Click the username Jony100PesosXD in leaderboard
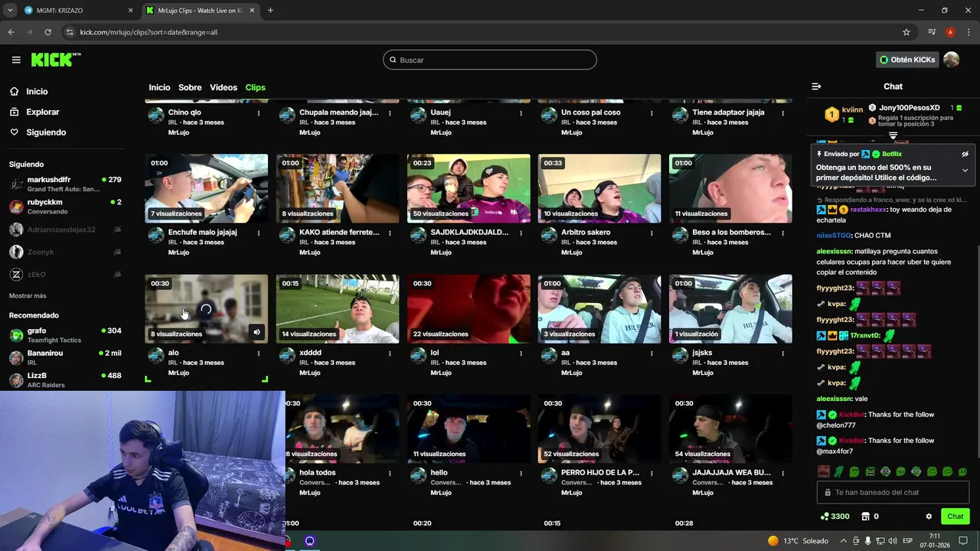Image resolution: width=980 pixels, height=551 pixels. pyautogui.click(x=909, y=108)
